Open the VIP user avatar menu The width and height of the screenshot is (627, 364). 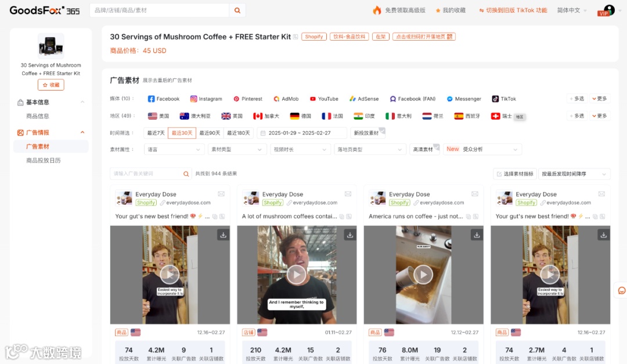608,10
